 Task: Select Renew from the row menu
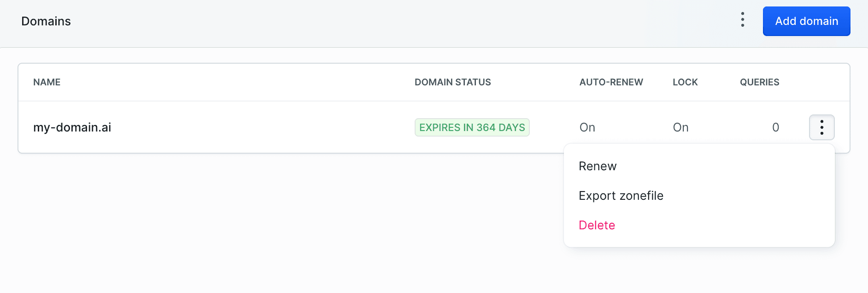coord(598,166)
